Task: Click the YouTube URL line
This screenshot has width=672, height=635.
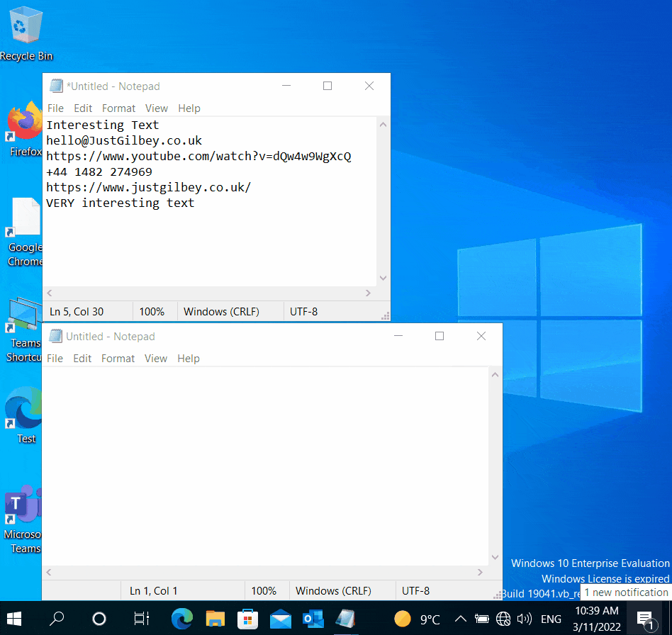Action: tap(198, 157)
